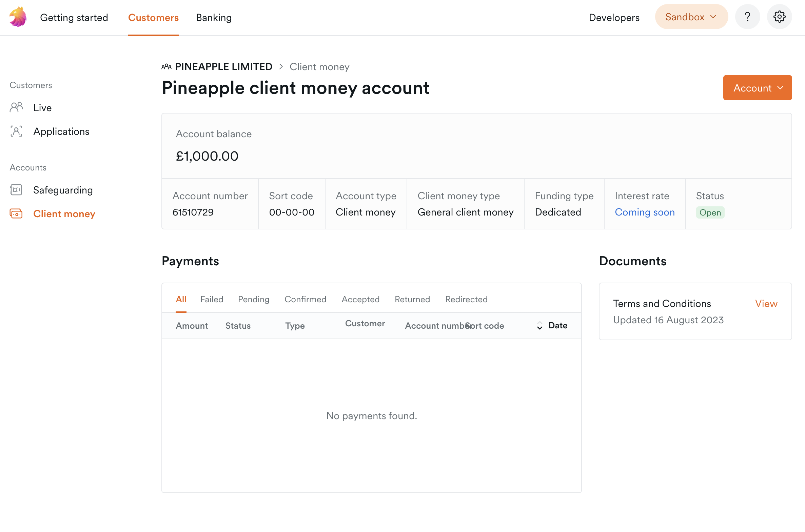The width and height of the screenshot is (805, 532).
Task: Switch to the Banking tab
Action: click(x=214, y=18)
